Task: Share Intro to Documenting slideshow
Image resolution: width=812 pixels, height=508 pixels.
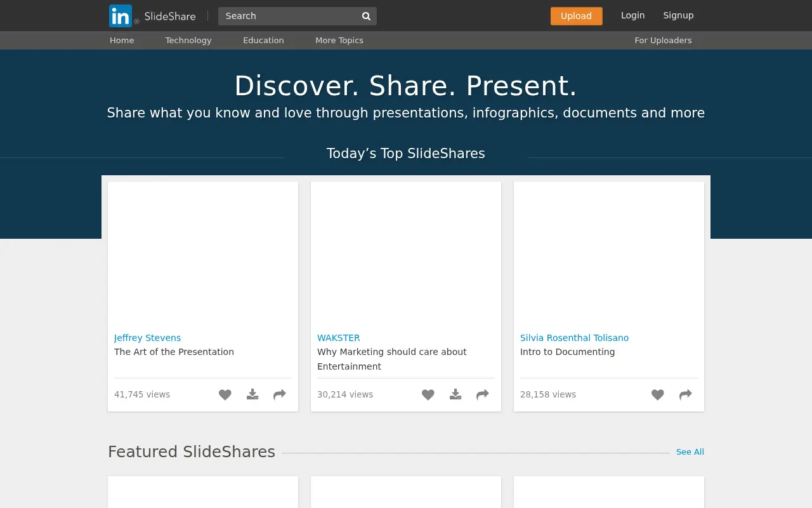Action: coord(686,394)
